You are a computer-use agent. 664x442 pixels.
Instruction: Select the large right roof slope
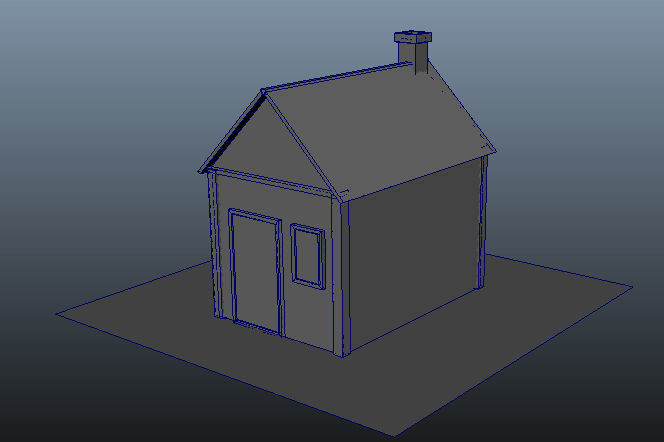[381, 131]
